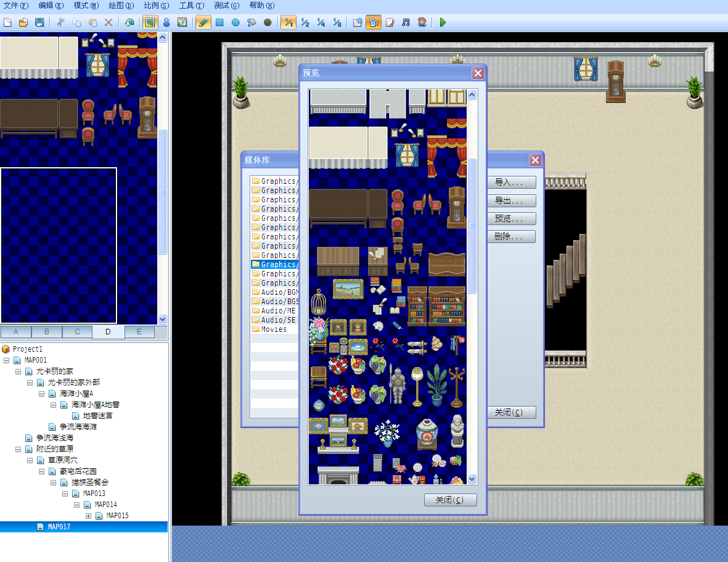Click the preview dialog's scroll down arrow

472,479
